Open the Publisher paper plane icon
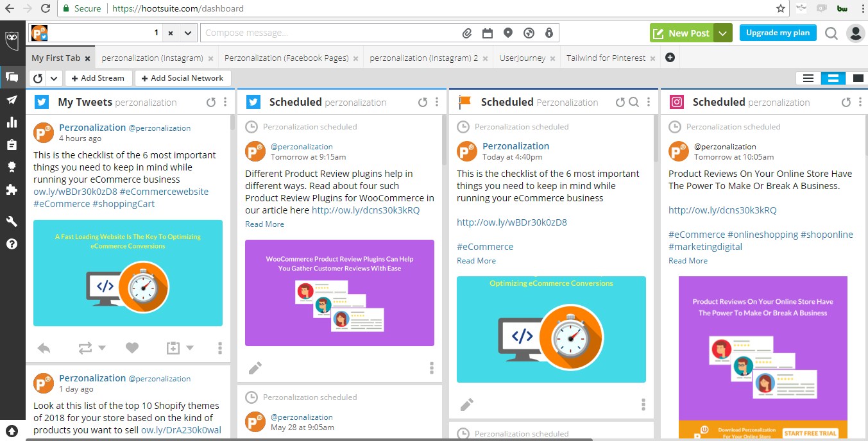This screenshot has height=441, width=868. (12, 99)
